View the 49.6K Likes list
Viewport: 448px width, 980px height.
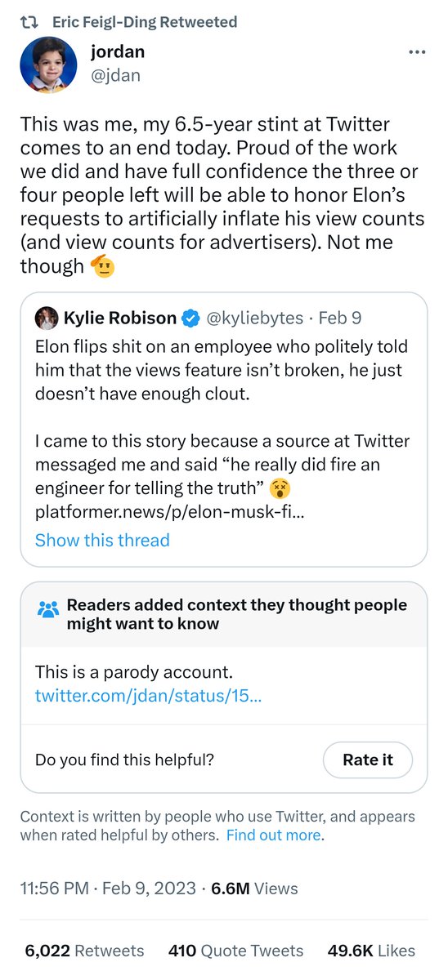[x=371, y=951]
